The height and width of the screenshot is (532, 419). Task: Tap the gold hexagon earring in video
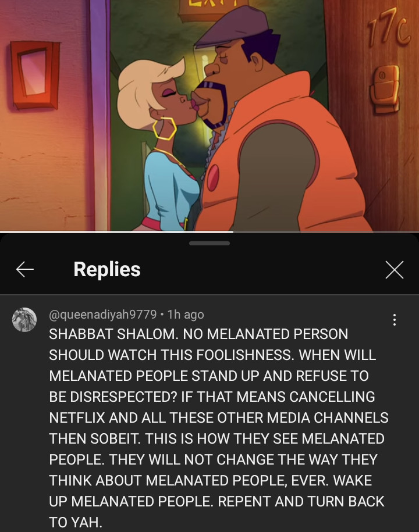pyautogui.click(x=164, y=128)
